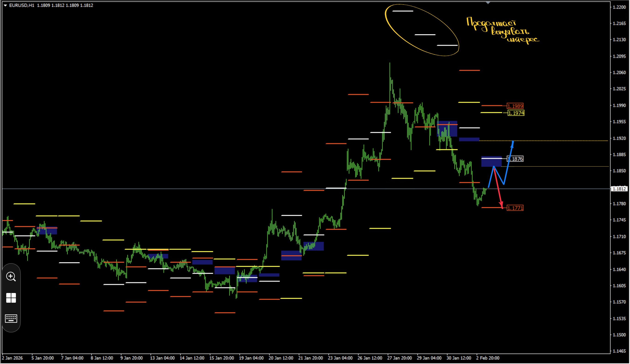Select the 1.1989 orange price label
This screenshot has width=630, height=364.
(x=515, y=106)
